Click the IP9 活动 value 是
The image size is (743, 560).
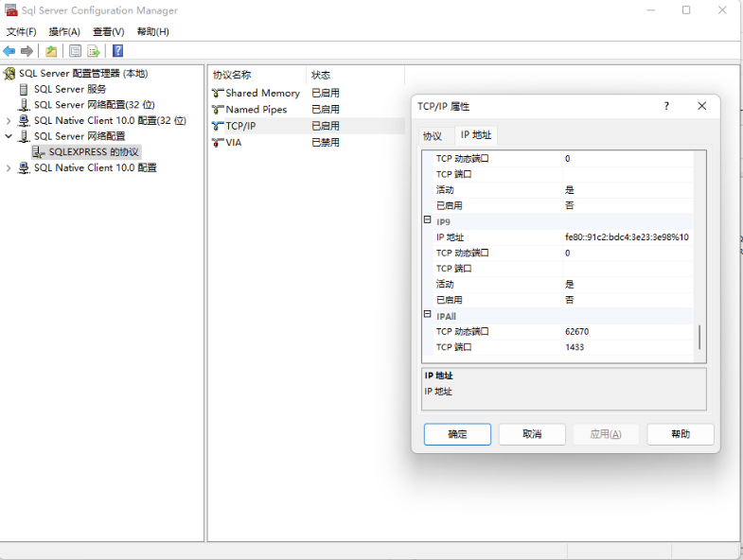click(x=628, y=285)
